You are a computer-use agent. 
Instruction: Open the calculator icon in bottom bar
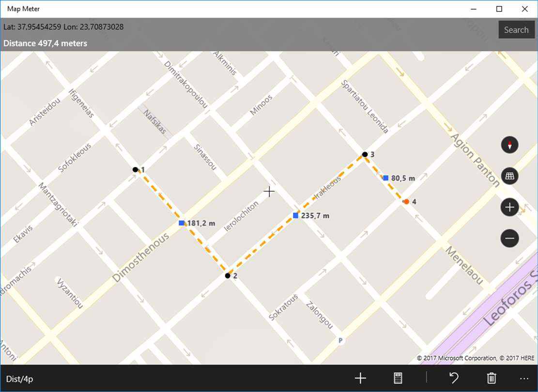click(x=398, y=378)
